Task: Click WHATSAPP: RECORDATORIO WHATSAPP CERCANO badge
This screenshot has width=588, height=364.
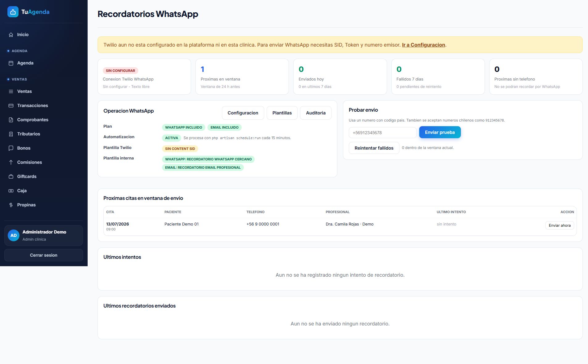Action: (208, 159)
